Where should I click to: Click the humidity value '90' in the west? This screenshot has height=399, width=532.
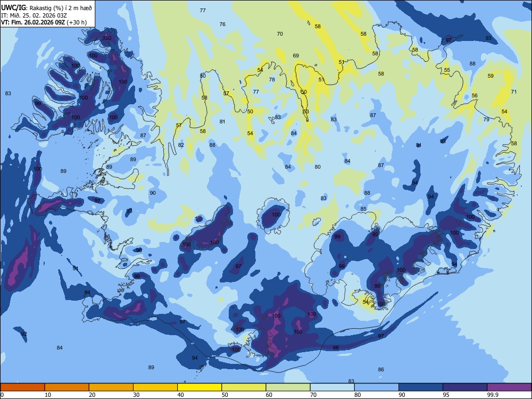[x=153, y=193]
